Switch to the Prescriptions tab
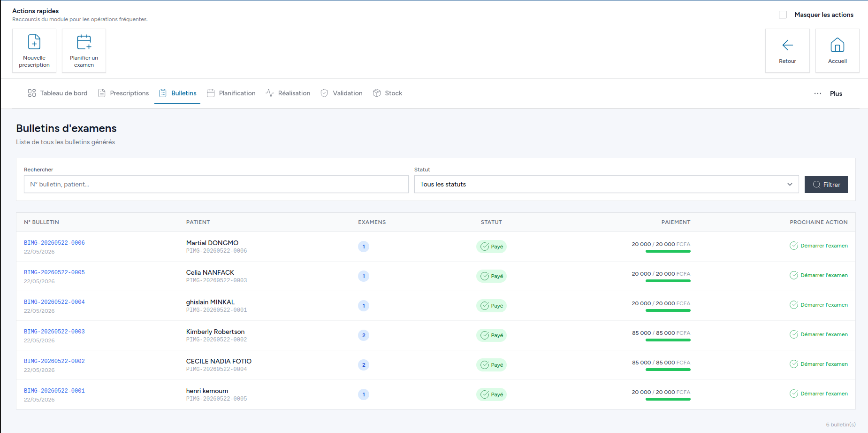The image size is (868, 433). coord(123,93)
